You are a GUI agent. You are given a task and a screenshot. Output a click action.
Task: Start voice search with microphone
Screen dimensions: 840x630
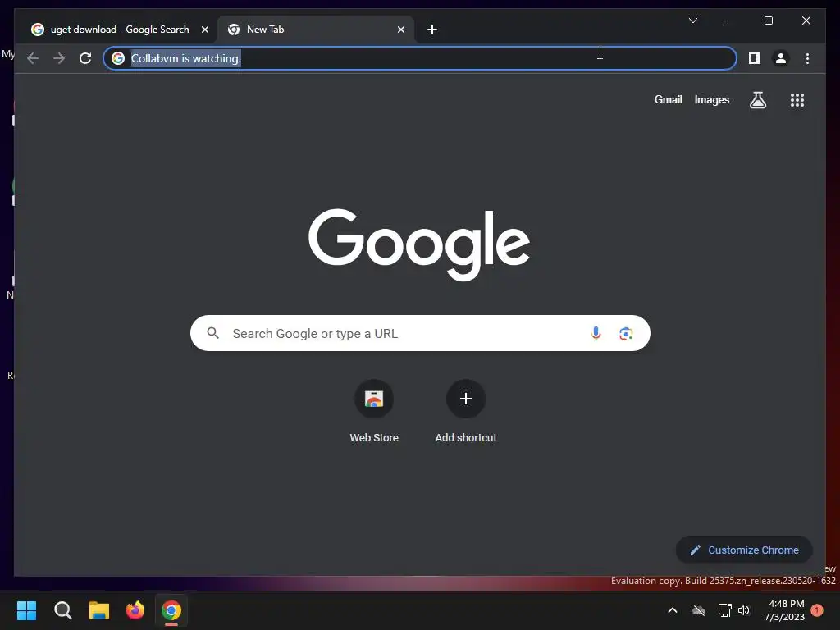pos(596,333)
